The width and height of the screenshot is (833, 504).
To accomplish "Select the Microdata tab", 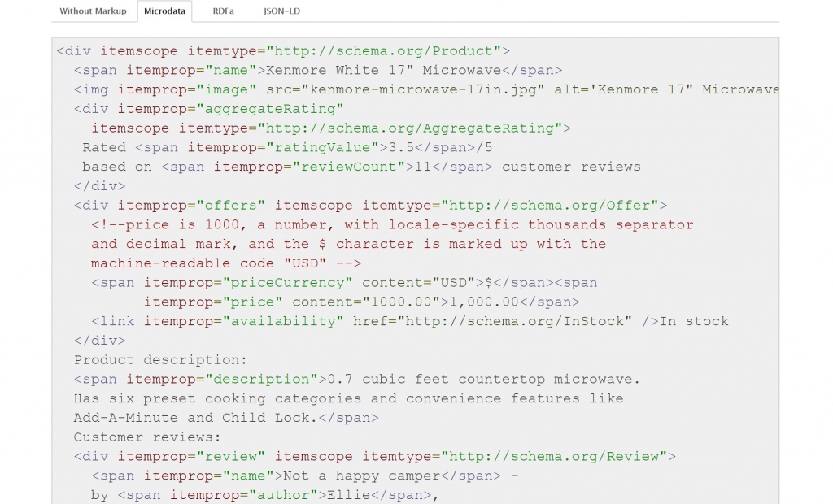I will [x=164, y=11].
